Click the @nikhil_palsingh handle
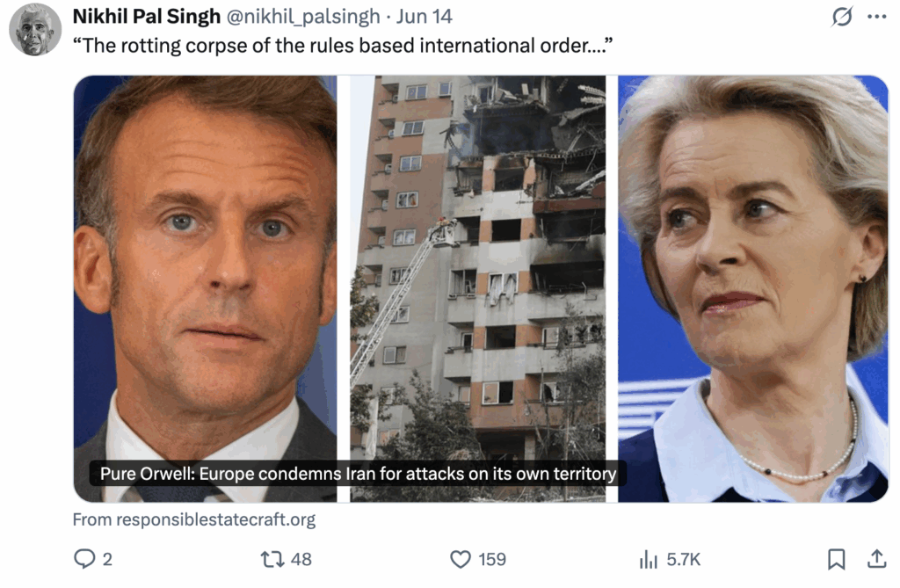 (x=303, y=16)
